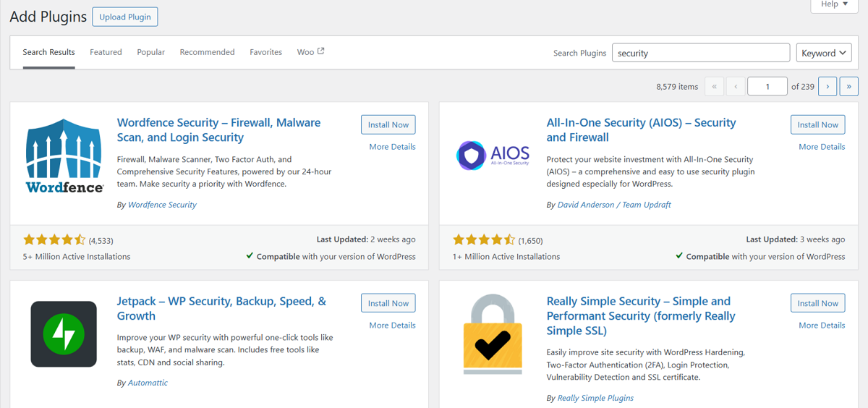Jump to last page of results
Viewport: 868px width, 408px height.
848,86
